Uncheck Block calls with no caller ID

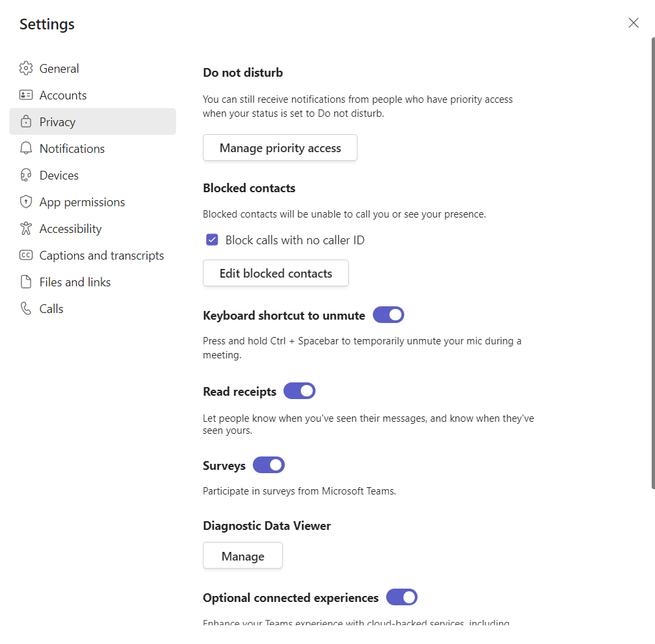(x=212, y=240)
